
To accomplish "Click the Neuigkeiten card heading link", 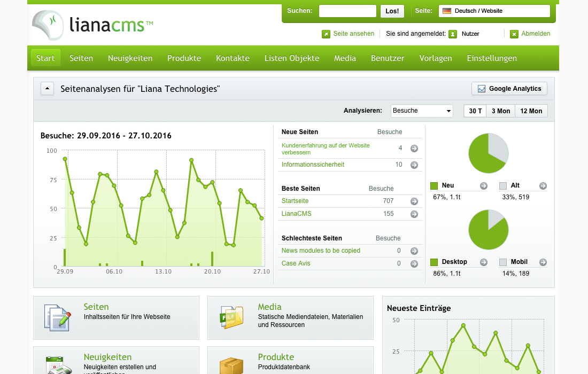I will pos(107,357).
